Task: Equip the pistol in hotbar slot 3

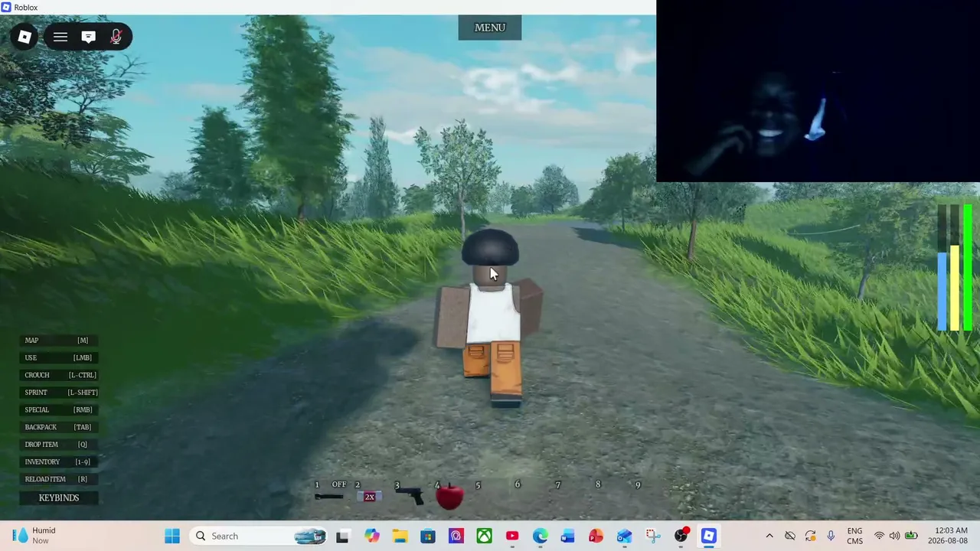Action: [410, 496]
